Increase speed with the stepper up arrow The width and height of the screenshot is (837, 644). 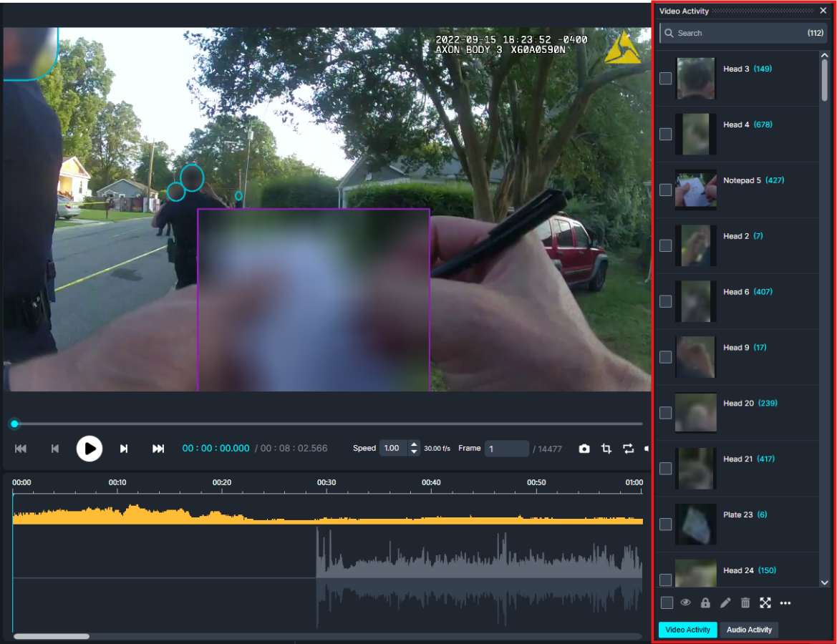pyautogui.click(x=413, y=444)
